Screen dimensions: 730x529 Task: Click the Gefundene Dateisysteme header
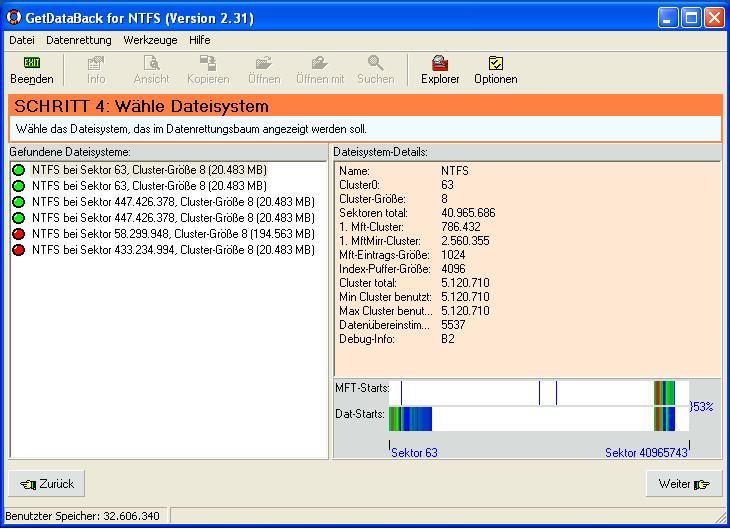tap(70, 152)
